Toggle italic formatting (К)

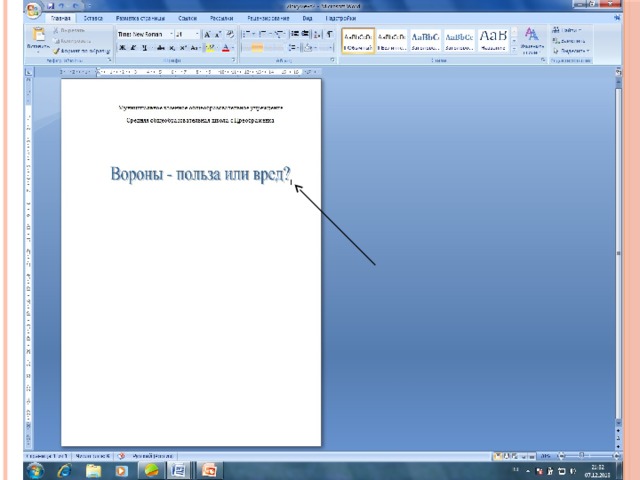133,48
